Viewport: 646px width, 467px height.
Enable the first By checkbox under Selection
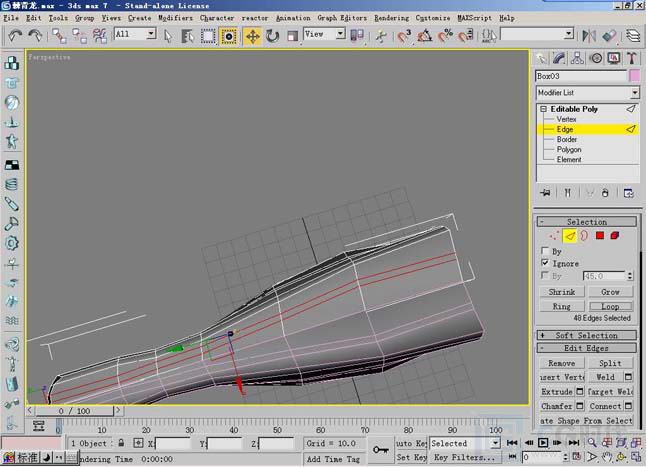click(x=545, y=250)
